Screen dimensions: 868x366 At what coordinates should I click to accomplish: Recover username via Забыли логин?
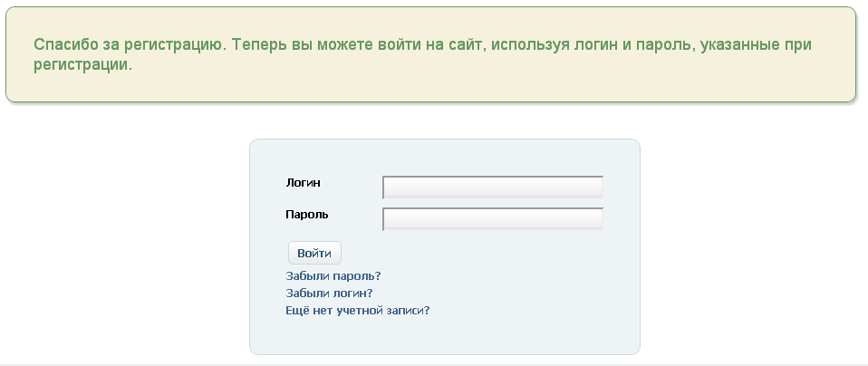(x=329, y=293)
